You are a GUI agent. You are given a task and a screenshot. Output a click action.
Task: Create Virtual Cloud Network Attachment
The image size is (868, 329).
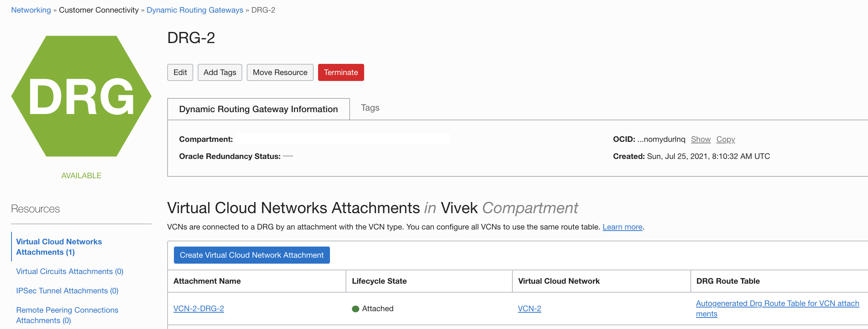[x=252, y=255]
